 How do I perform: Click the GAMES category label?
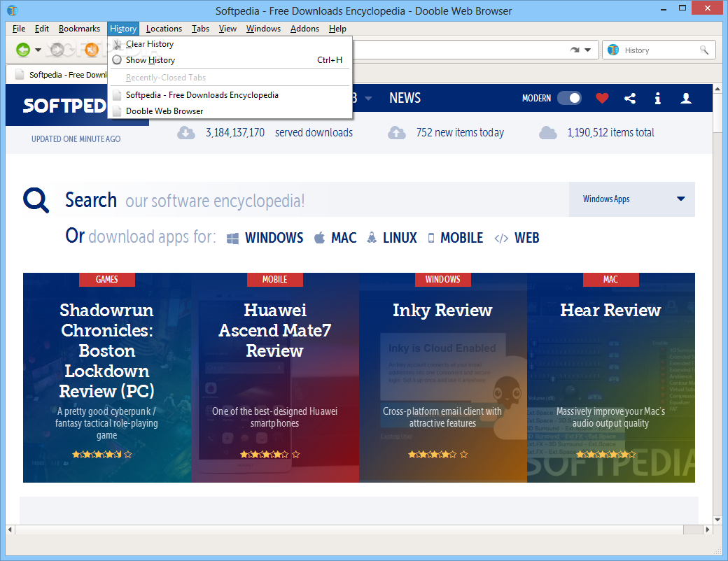107,279
